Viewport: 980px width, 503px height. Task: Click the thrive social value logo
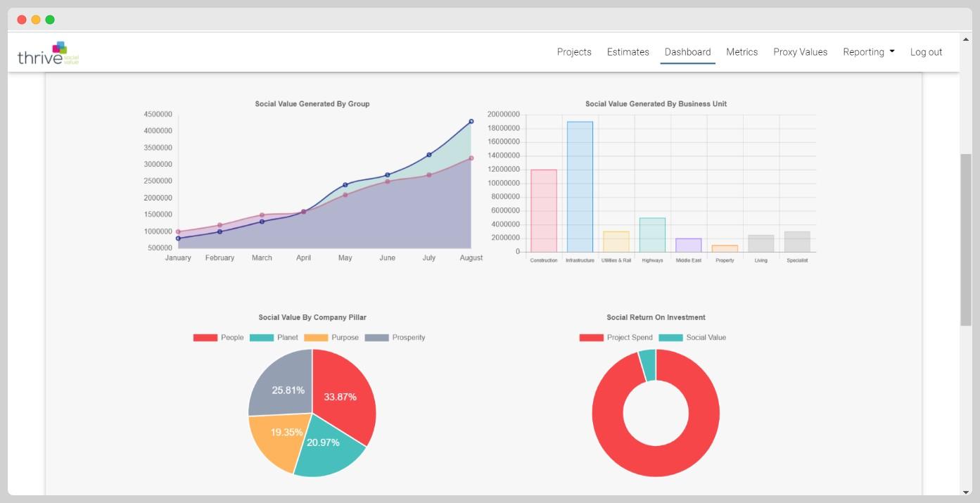(48, 53)
